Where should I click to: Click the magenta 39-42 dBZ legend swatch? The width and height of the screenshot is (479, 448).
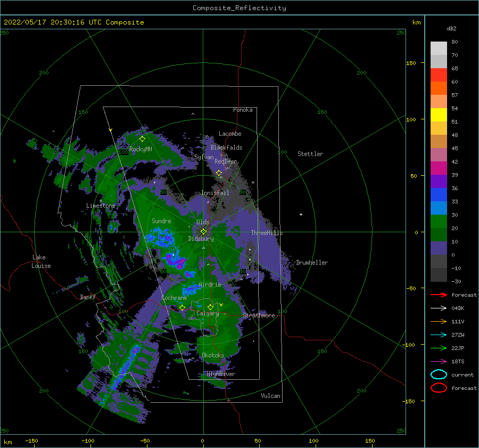(439, 168)
